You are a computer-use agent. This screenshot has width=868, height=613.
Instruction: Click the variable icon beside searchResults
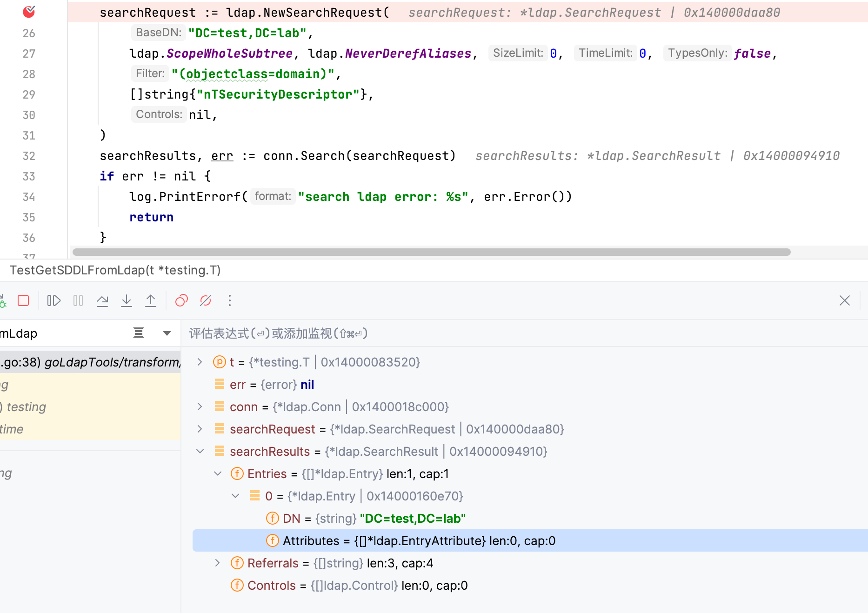pyautogui.click(x=220, y=451)
